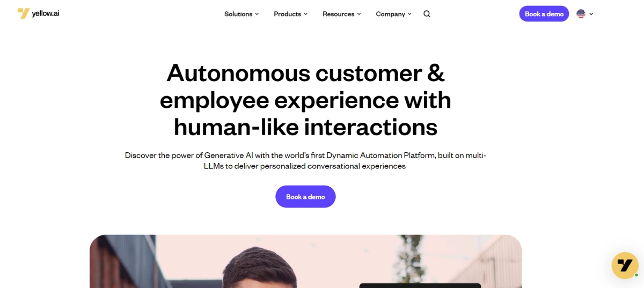Expand the Company menu chevron
644x288 pixels.
tap(409, 14)
